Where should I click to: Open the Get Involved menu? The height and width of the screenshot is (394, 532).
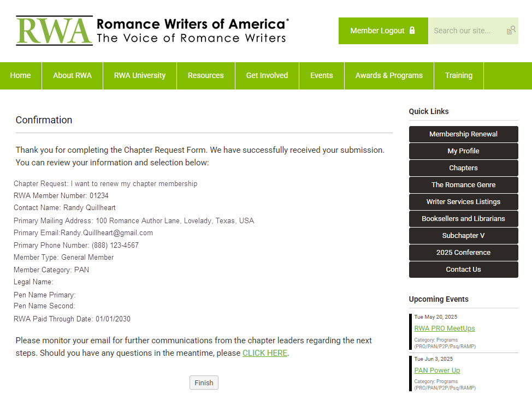pyautogui.click(x=267, y=76)
